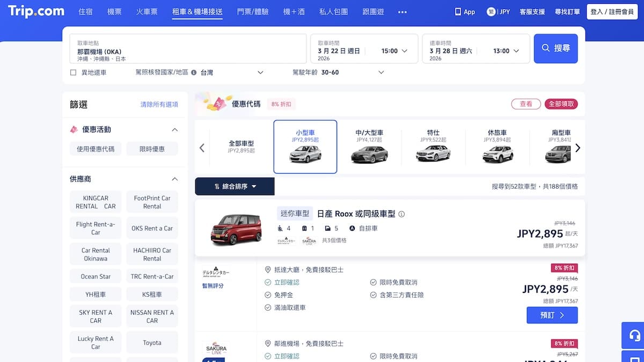Click the 特仕 car image
This screenshot has width=644, height=362.
tap(433, 154)
